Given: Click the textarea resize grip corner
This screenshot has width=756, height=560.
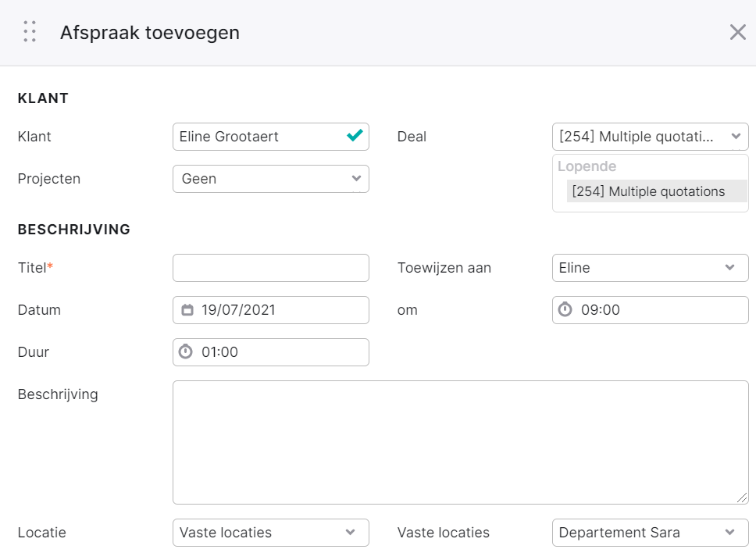Looking at the screenshot, I should (x=742, y=498).
